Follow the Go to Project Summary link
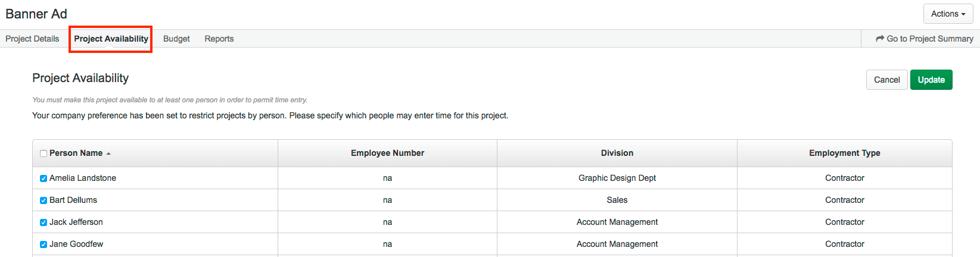Screen dimensions: 980x257 (924, 39)
